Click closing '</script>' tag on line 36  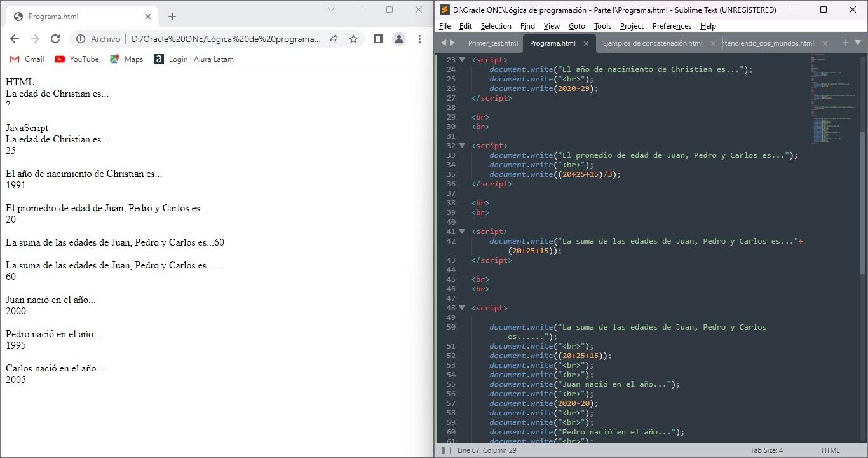492,184
